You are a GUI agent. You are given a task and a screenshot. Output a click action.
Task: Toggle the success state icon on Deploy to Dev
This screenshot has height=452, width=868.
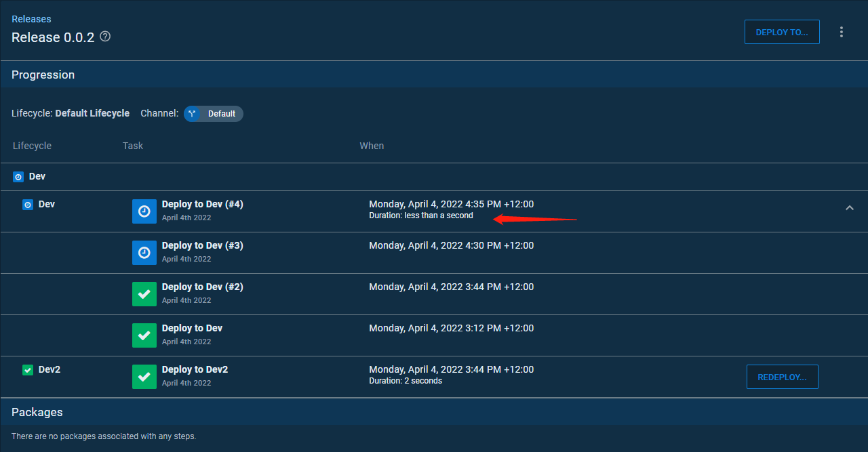(x=144, y=335)
